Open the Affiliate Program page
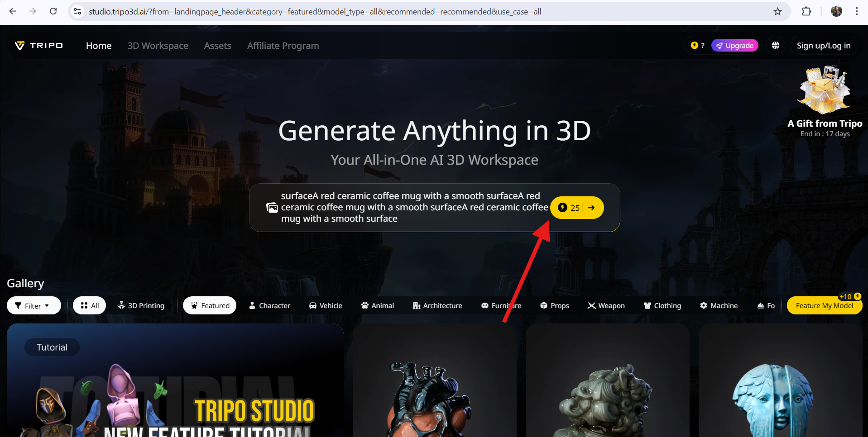Viewport: 868px width, 437px height. tap(283, 46)
